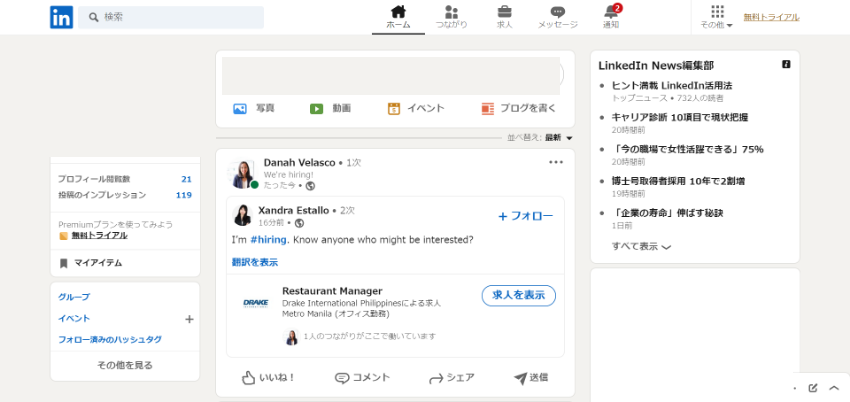Viewport: 850px width, 402px height.
Task: Click the video upload icon
Action: point(316,108)
